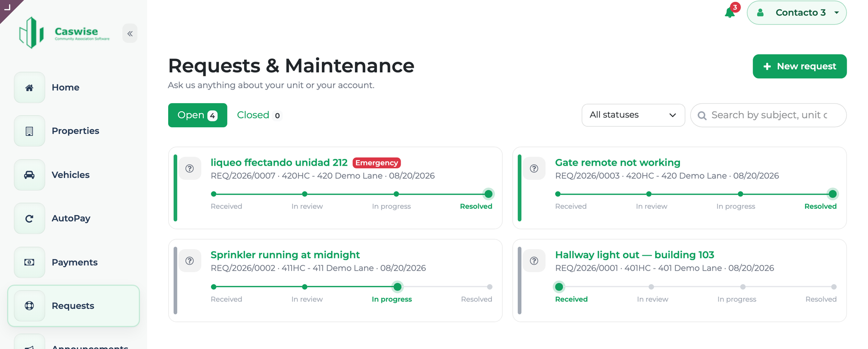
Task: Open request liqueo ffectando unidad 212
Action: point(279,163)
